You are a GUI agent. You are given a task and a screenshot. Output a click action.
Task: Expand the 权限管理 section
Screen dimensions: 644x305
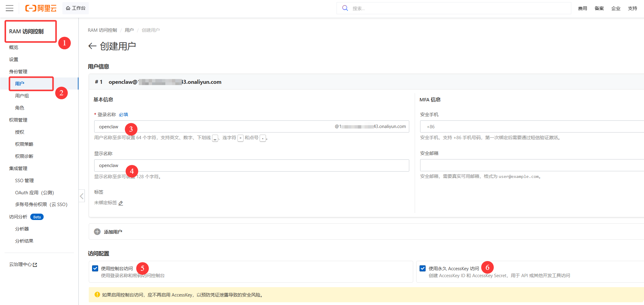click(x=18, y=120)
